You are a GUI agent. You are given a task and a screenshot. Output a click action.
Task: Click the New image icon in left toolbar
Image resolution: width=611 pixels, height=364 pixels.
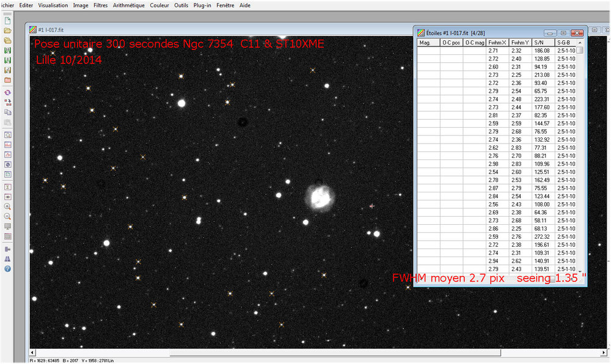7,21
